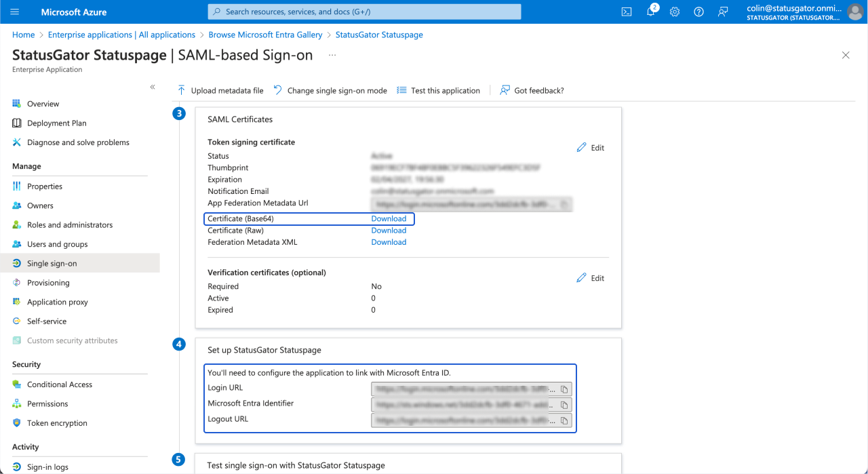This screenshot has height=474, width=868.
Task: Open Roles and administrators
Action: coord(70,225)
